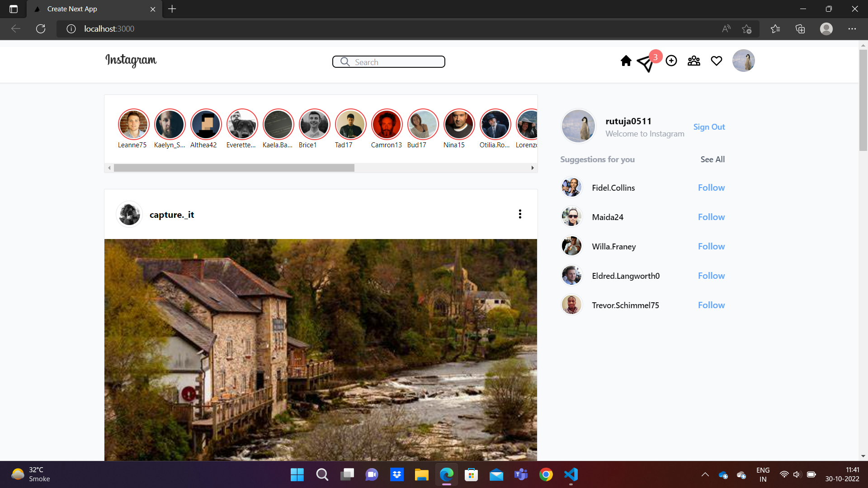Create a new post using the plus icon

(x=671, y=61)
